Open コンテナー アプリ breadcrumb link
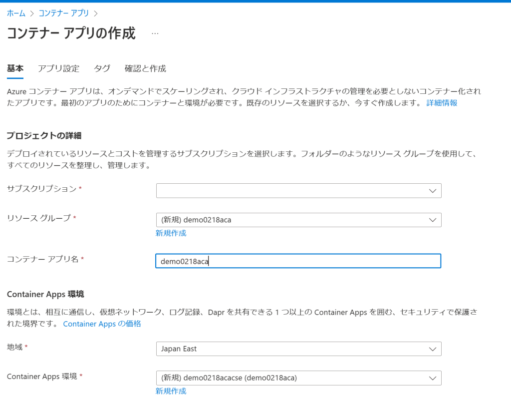Screen dimensions: 511x420 click(63, 13)
